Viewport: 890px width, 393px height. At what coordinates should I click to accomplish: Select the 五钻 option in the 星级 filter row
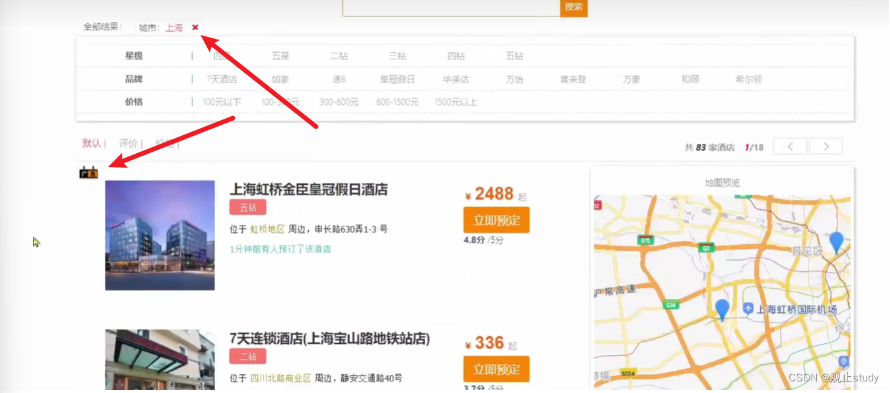point(514,56)
